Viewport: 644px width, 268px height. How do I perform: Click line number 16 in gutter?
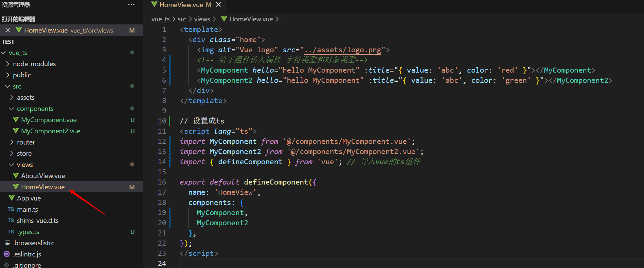(x=162, y=182)
